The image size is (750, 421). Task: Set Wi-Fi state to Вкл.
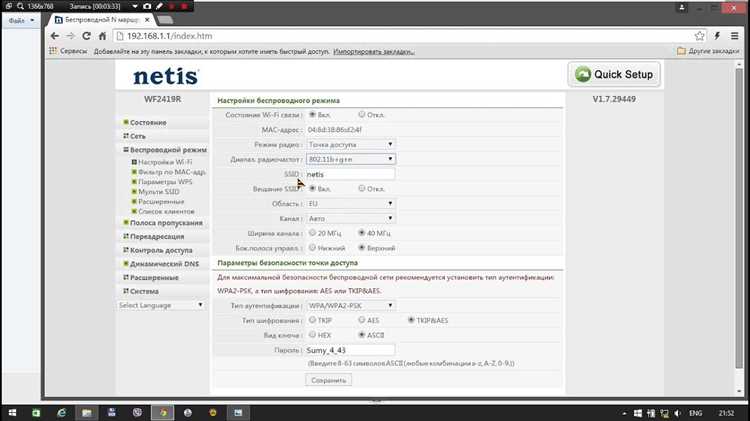tap(312, 114)
